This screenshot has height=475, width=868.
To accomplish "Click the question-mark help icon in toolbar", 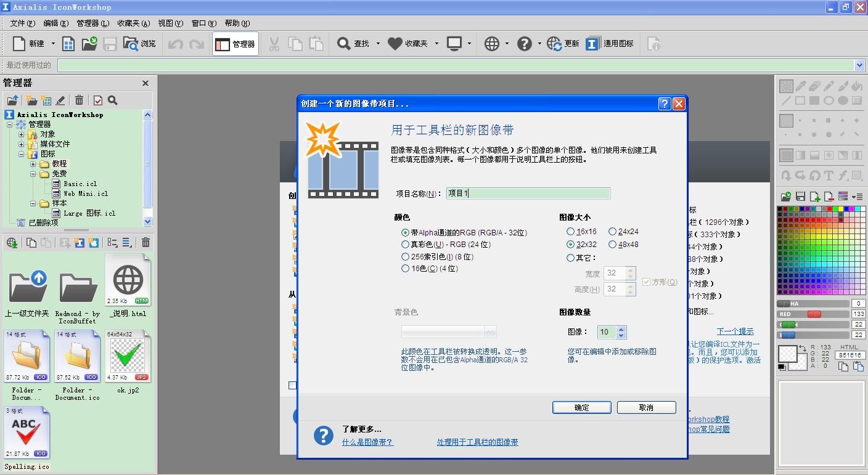I will [525, 44].
